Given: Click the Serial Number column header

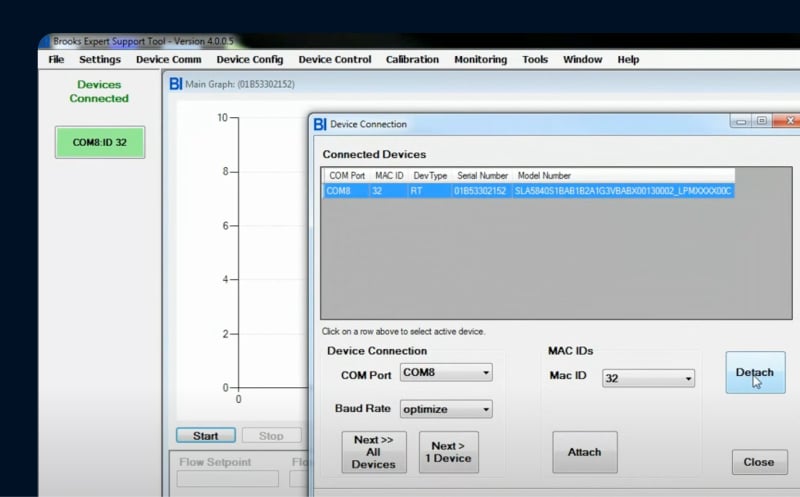Looking at the screenshot, I should point(480,175).
